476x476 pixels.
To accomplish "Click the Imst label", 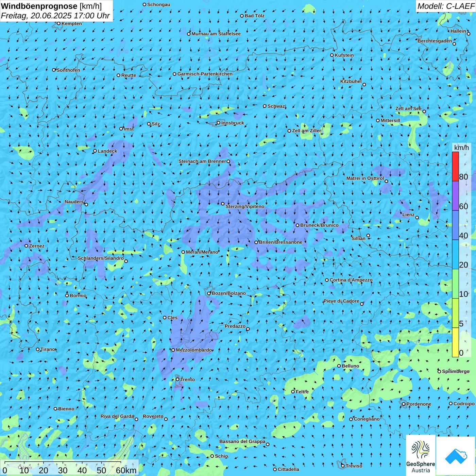I will [x=129, y=129].
